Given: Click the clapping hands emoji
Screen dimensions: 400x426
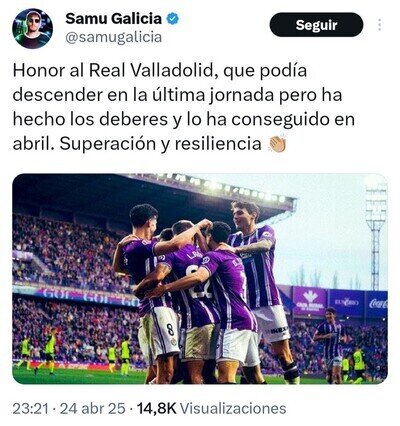Looking at the screenshot, I should coord(277,143).
